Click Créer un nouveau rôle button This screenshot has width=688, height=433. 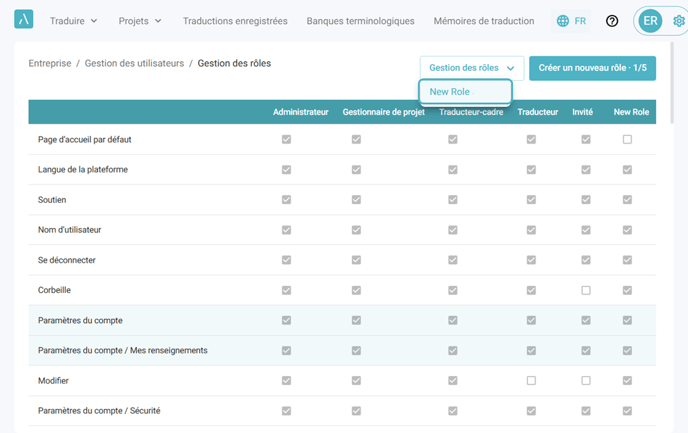(592, 68)
